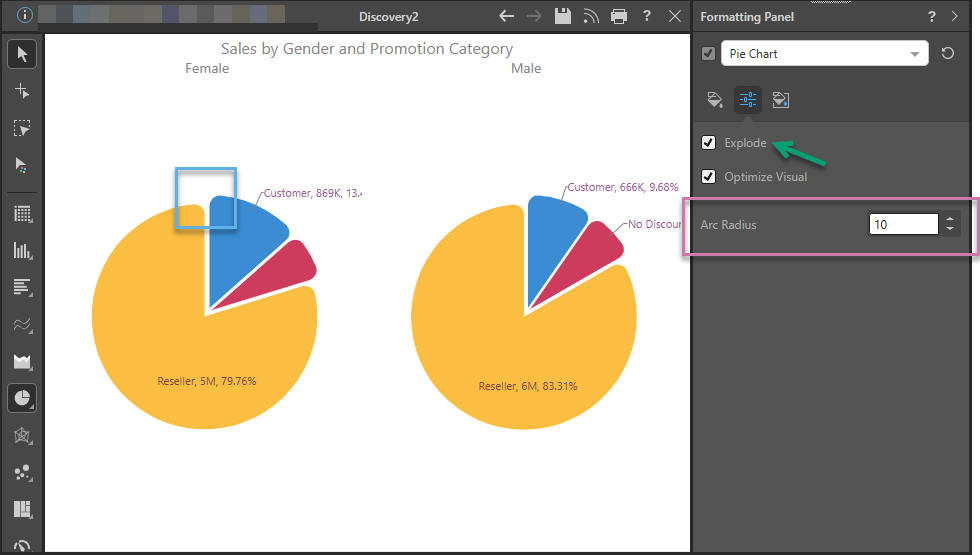980x555 pixels.
Task: Reset formatting with the circular arrow
Action: point(948,54)
